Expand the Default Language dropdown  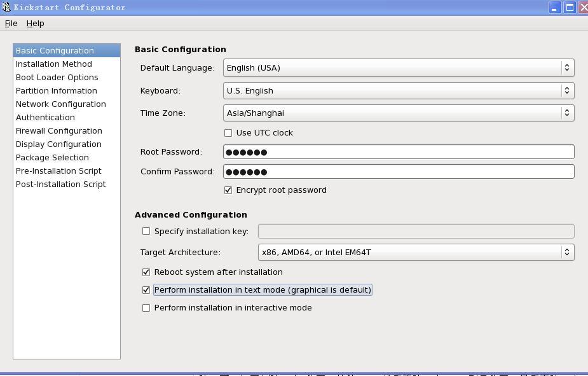pos(399,68)
